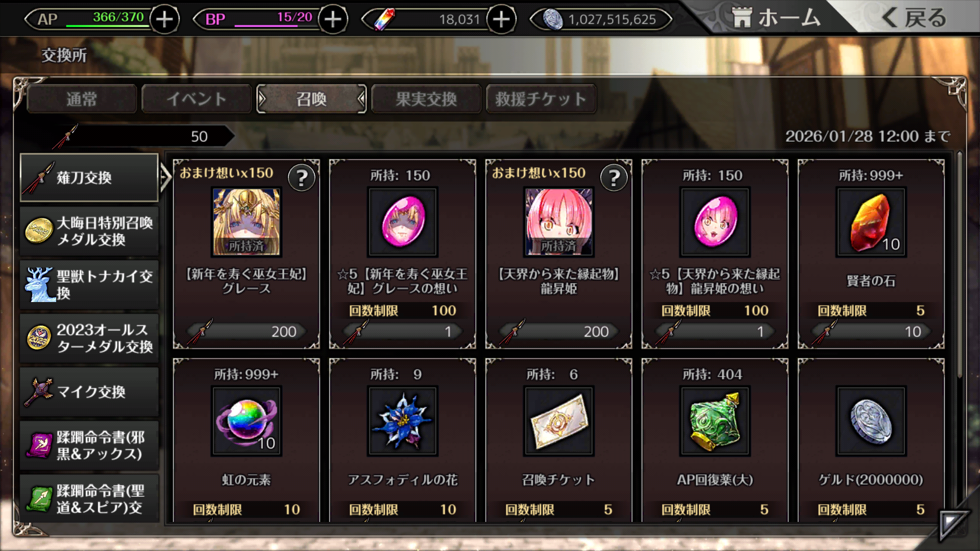Tap the 戻る back button

(914, 18)
